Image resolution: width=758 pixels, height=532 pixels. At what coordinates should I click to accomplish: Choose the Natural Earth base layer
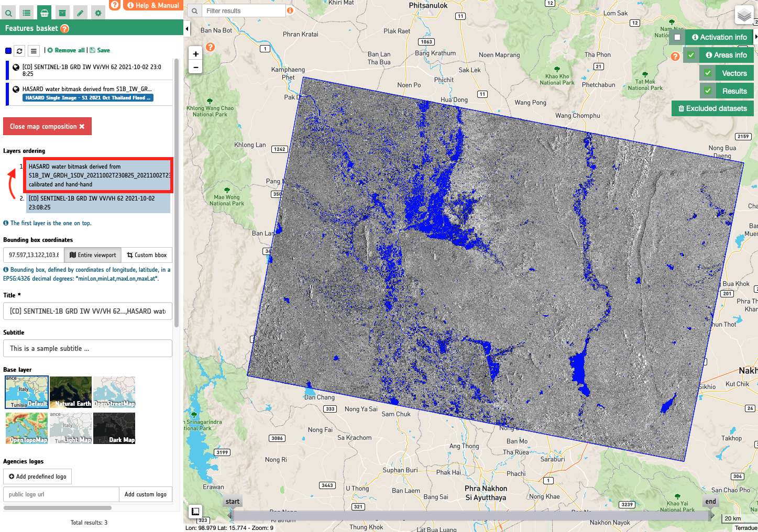71,392
